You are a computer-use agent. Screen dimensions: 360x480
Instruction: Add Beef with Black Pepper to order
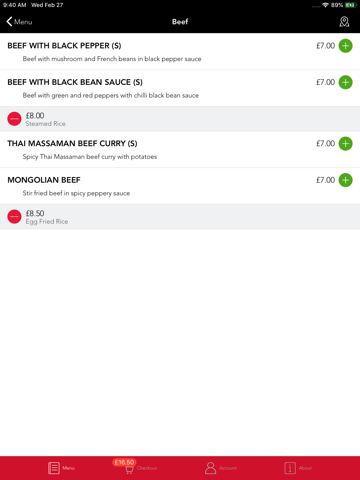point(345,46)
